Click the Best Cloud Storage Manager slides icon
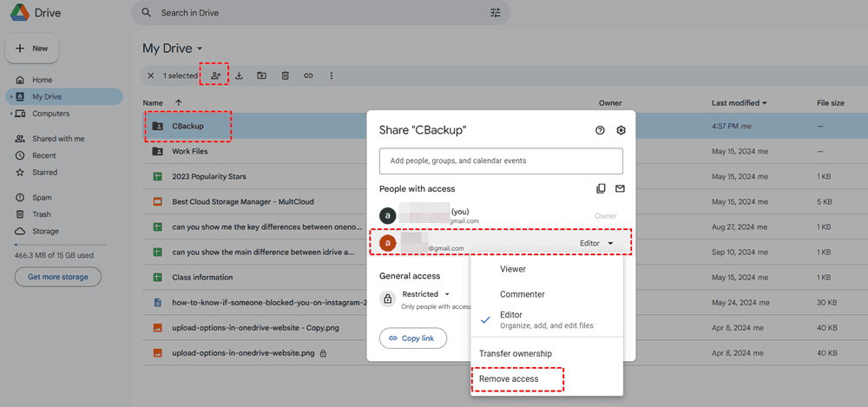 pyautogui.click(x=157, y=201)
